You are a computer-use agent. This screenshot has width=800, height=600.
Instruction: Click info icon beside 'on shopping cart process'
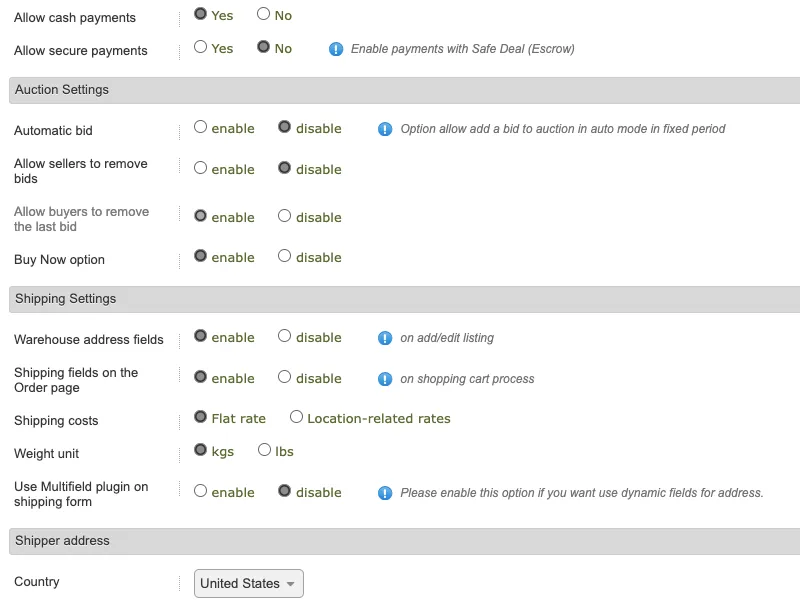(x=385, y=379)
